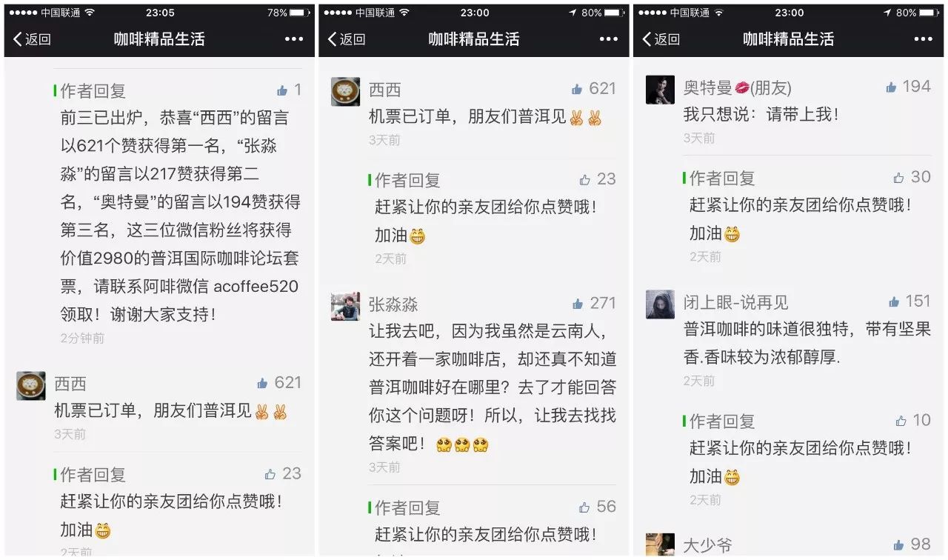This screenshot has height=560, width=948.
Task: Open 闭上眼-说再见's avatar picture
Action: 660,304
